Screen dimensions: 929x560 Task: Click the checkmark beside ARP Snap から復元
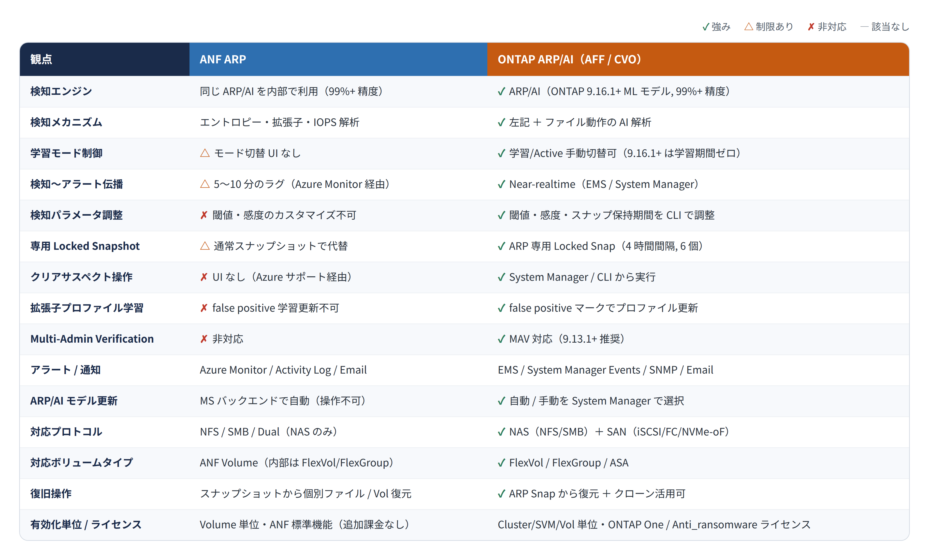[501, 494]
